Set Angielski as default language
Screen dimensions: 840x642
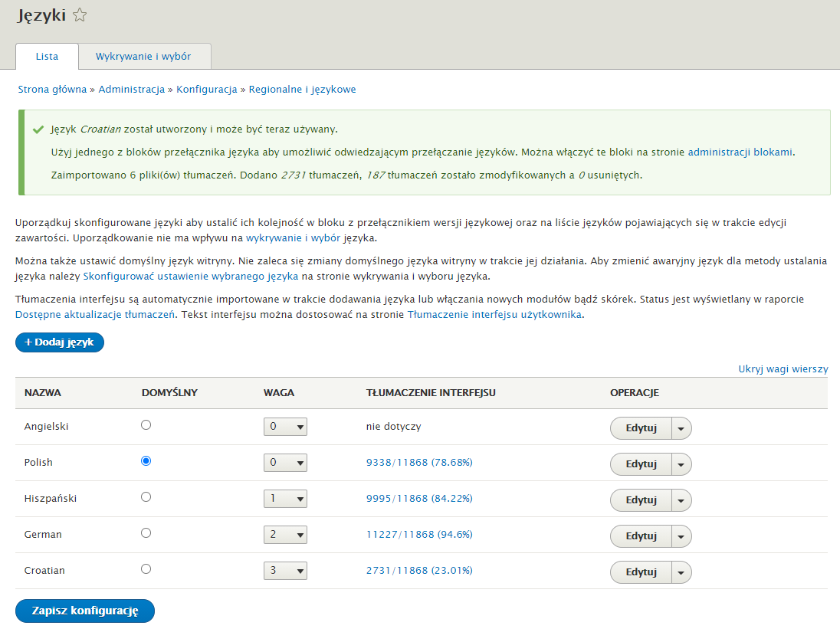tap(146, 425)
